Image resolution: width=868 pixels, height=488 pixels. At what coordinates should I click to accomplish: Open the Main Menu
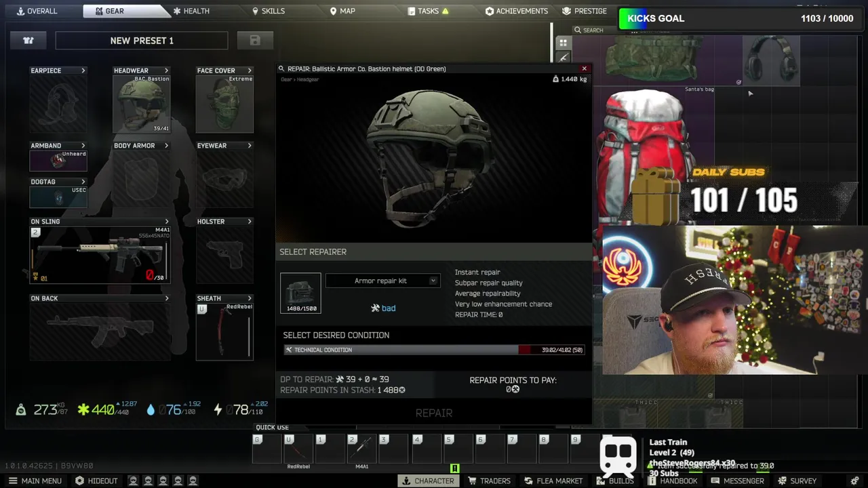coord(35,481)
